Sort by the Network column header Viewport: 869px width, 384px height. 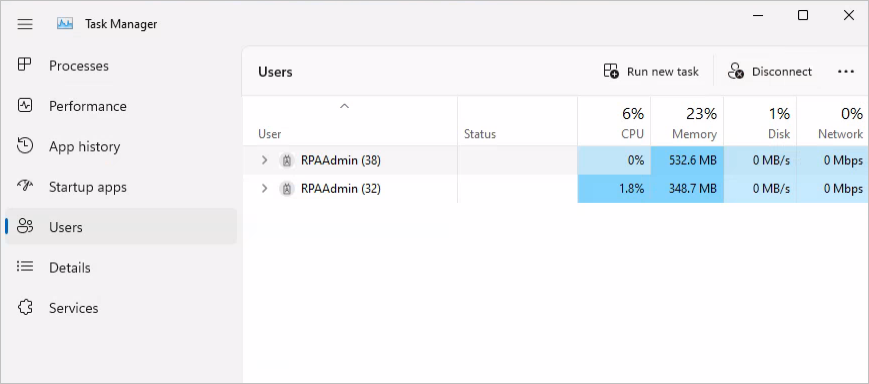pyautogui.click(x=833, y=121)
